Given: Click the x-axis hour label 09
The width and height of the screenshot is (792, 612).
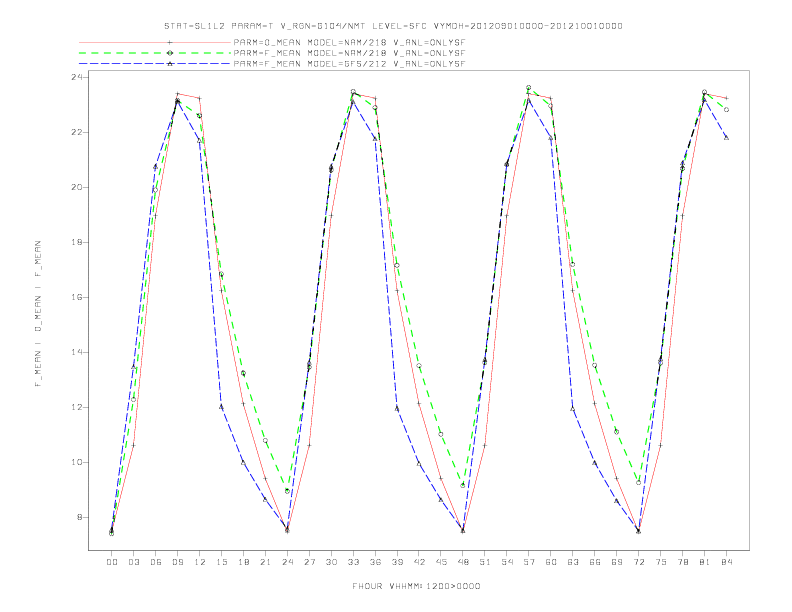Looking at the screenshot, I should [178, 562].
